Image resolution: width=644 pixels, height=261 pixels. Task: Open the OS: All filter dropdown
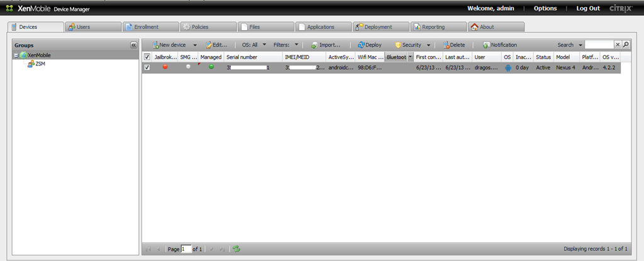[254, 45]
